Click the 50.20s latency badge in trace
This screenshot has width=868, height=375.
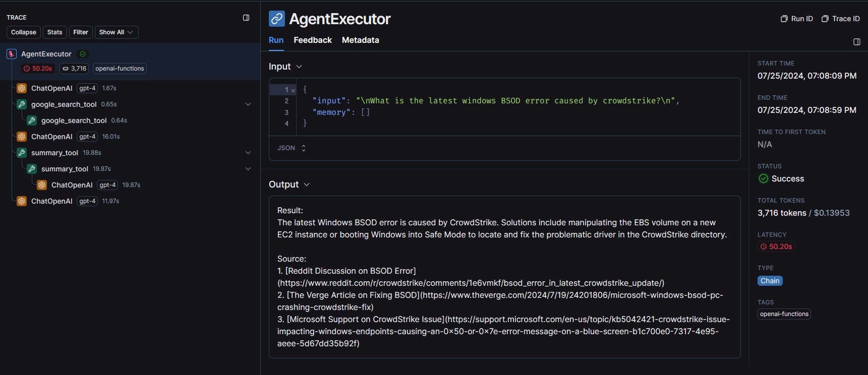click(x=38, y=69)
